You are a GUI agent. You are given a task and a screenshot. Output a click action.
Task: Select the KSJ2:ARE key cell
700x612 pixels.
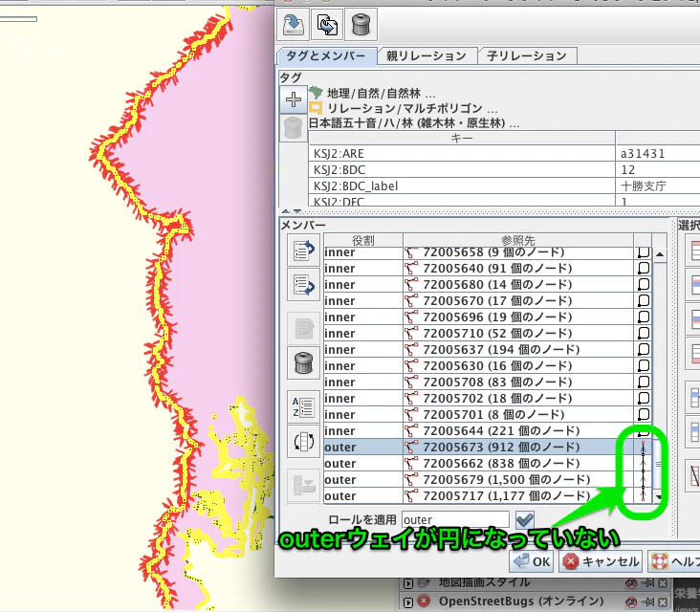pos(462,154)
